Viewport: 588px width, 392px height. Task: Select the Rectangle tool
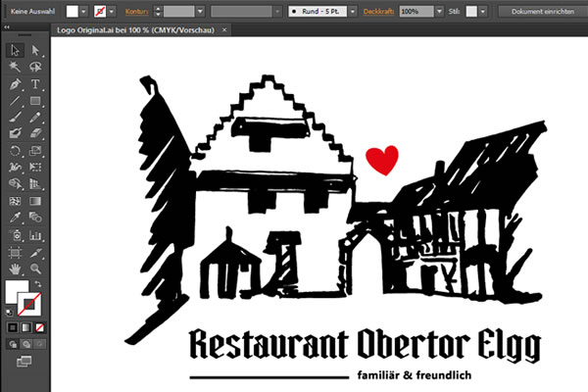click(x=35, y=101)
